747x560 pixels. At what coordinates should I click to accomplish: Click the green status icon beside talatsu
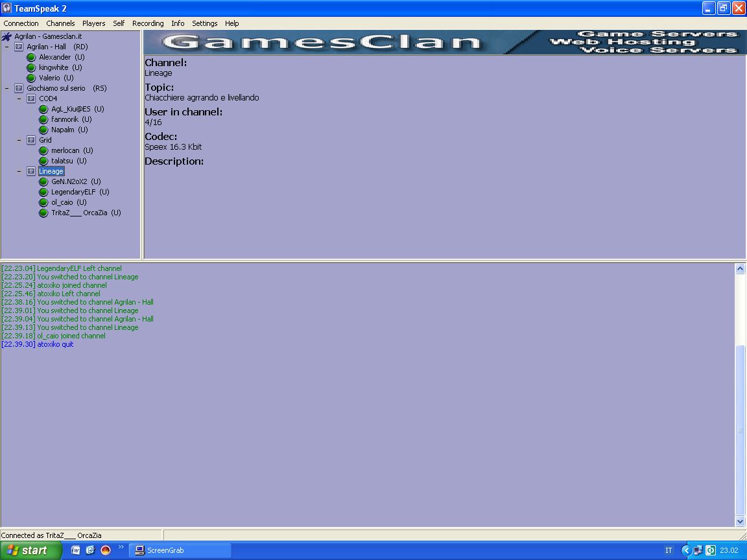pyautogui.click(x=43, y=161)
